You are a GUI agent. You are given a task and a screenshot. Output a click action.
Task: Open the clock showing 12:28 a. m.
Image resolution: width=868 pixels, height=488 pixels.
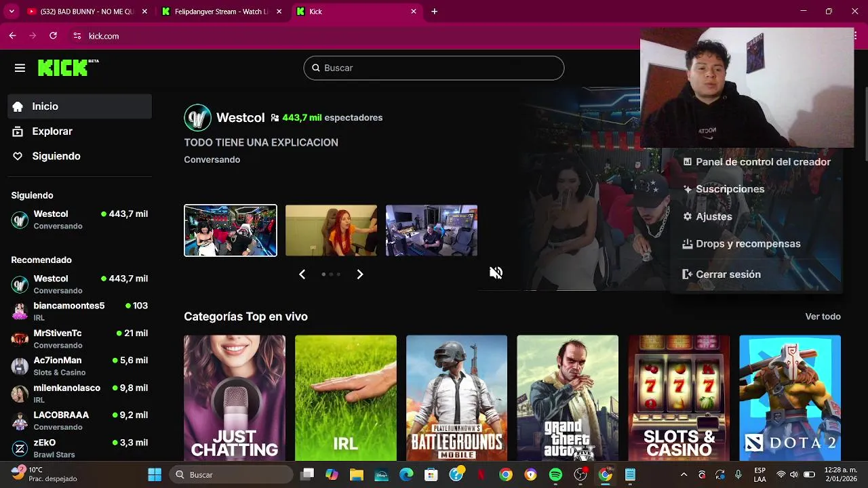point(841,474)
